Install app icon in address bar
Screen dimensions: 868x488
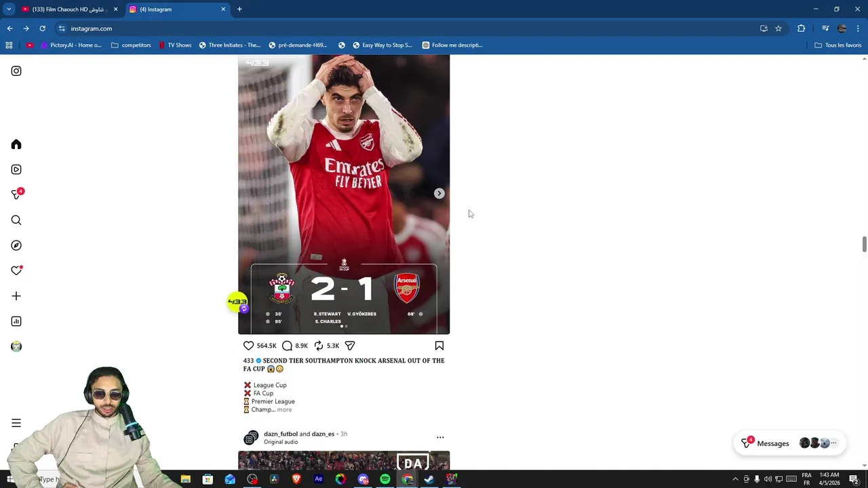[764, 28]
